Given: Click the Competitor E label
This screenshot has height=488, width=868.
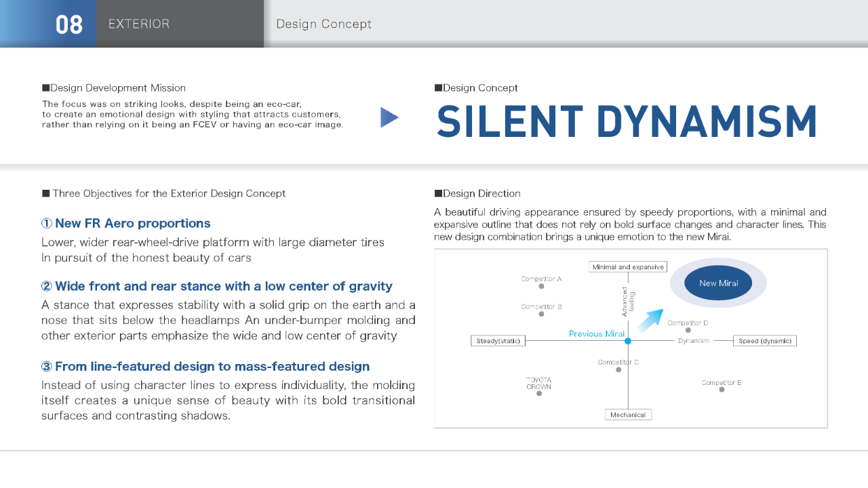Looking at the screenshot, I should (x=722, y=383).
